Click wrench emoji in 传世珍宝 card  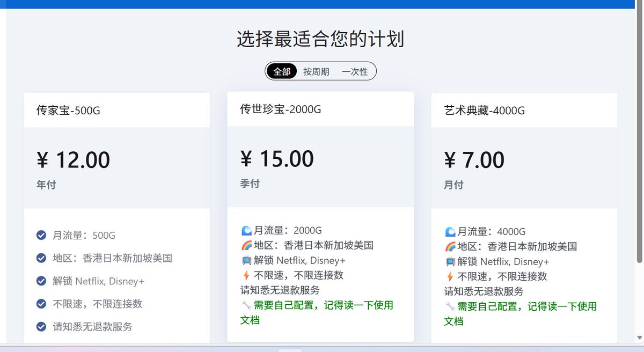[246, 305]
